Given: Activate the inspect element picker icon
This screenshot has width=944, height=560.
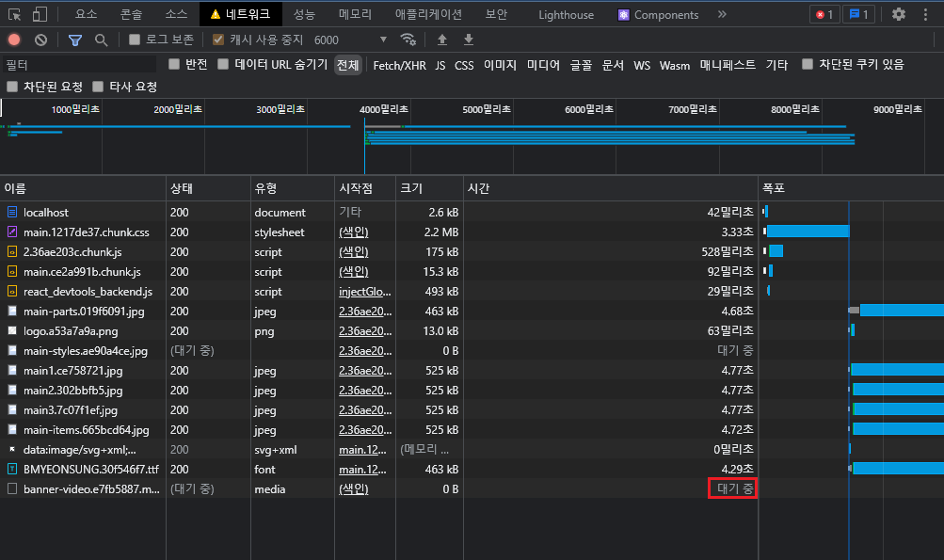Looking at the screenshot, I should click(14, 14).
